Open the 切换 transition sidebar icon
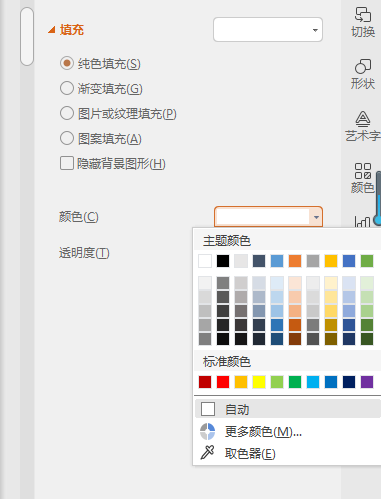 tap(363, 22)
